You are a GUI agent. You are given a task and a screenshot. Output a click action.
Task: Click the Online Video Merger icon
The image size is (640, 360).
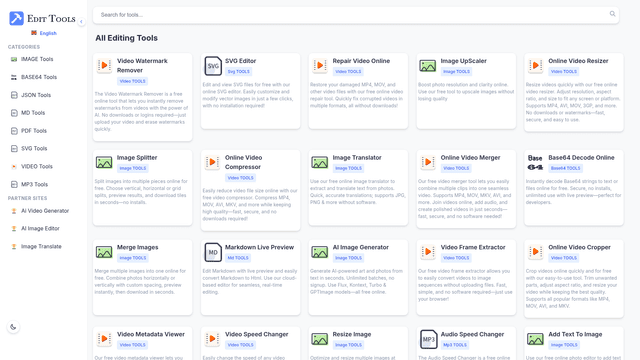pos(427,162)
